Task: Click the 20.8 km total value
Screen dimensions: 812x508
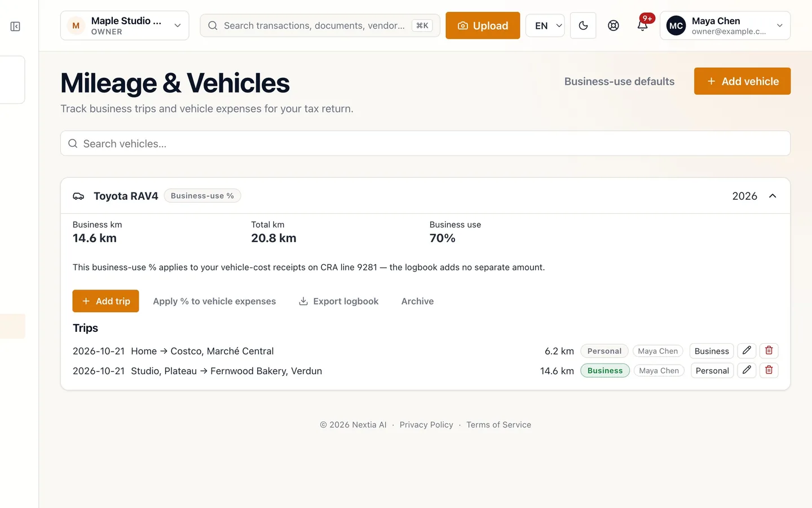Action: point(273,238)
